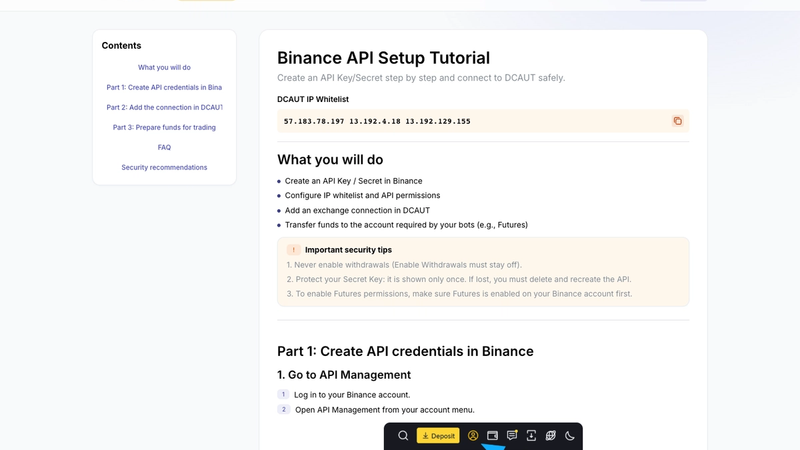800x450 pixels.
Task: Click 'Open API Management from your account menu.' step
Action: 385,410
